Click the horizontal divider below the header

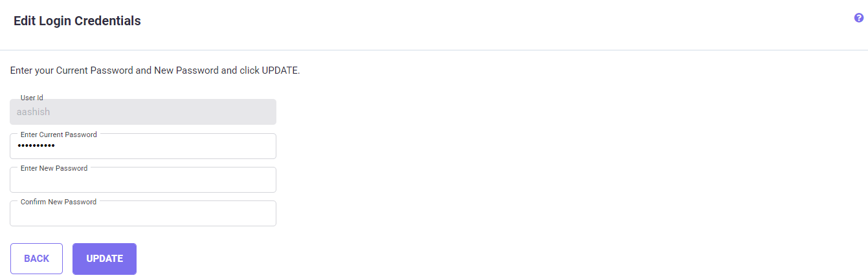point(434,50)
